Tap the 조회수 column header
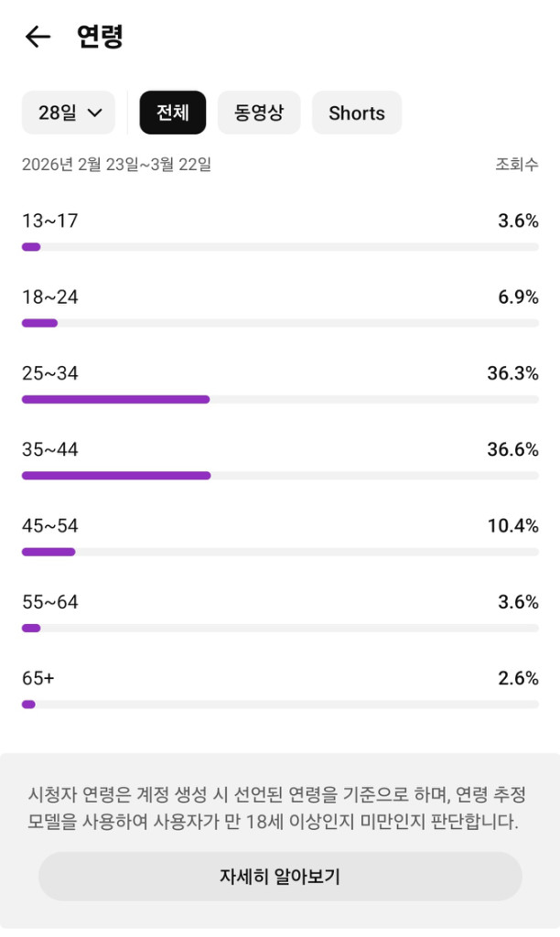 click(x=517, y=165)
